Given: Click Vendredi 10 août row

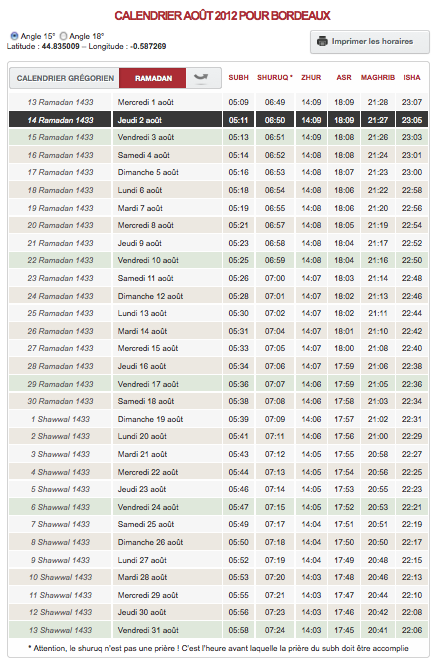Looking at the screenshot, I should (x=218, y=261).
